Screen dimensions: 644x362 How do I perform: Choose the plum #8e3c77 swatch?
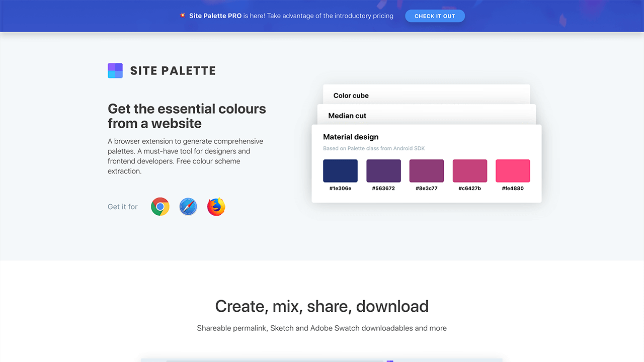click(427, 171)
